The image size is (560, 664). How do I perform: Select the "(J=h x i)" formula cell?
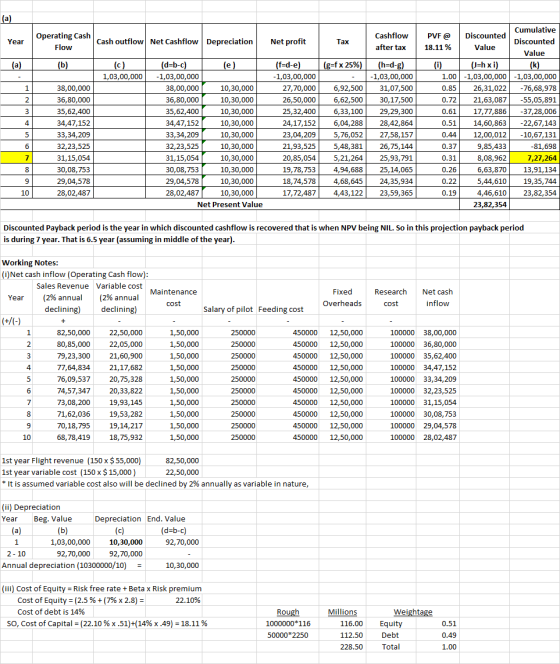tap(484, 65)
